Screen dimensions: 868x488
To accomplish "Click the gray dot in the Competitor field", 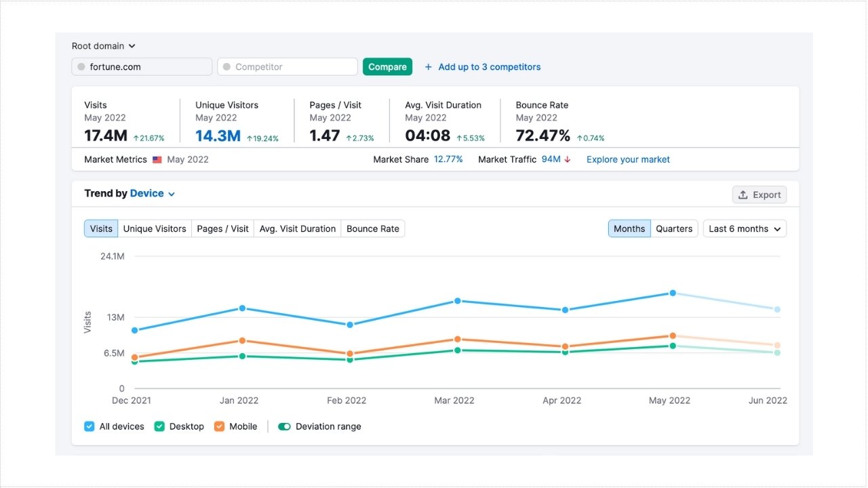I will (x=226, y=67).
